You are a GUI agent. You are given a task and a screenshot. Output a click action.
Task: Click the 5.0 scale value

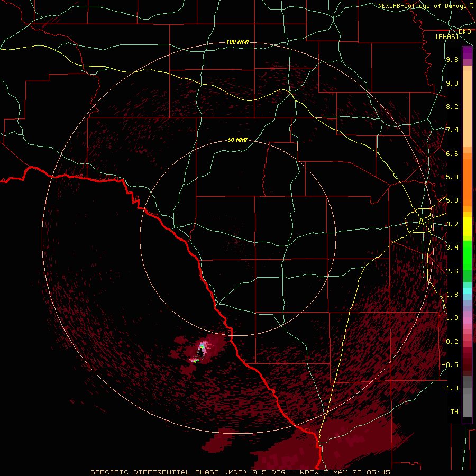[x=452, y=200]
